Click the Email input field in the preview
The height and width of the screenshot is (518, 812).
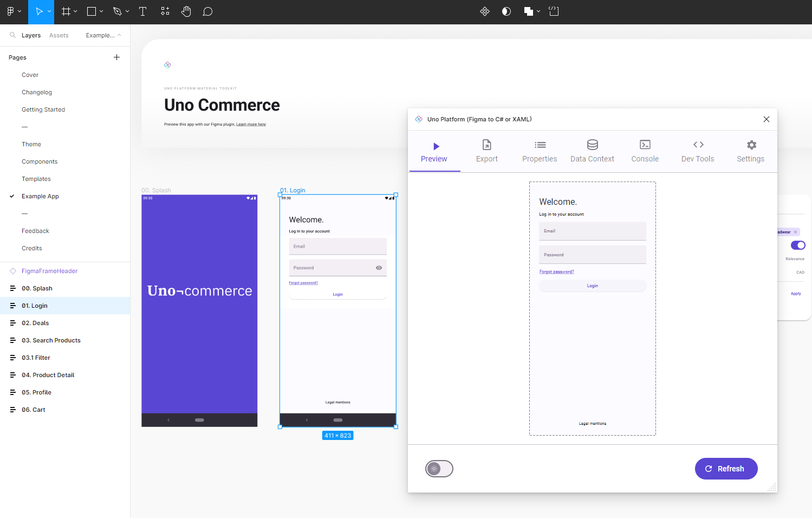coord(592,231)
